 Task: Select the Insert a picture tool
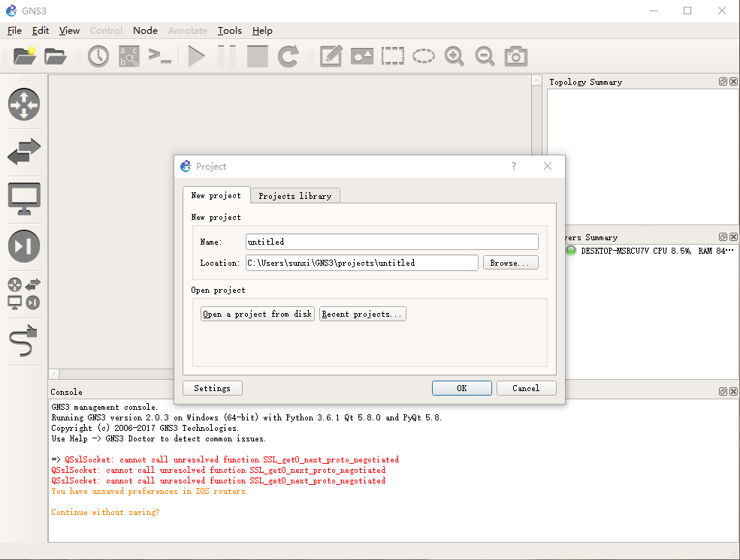tap(362, 56)
